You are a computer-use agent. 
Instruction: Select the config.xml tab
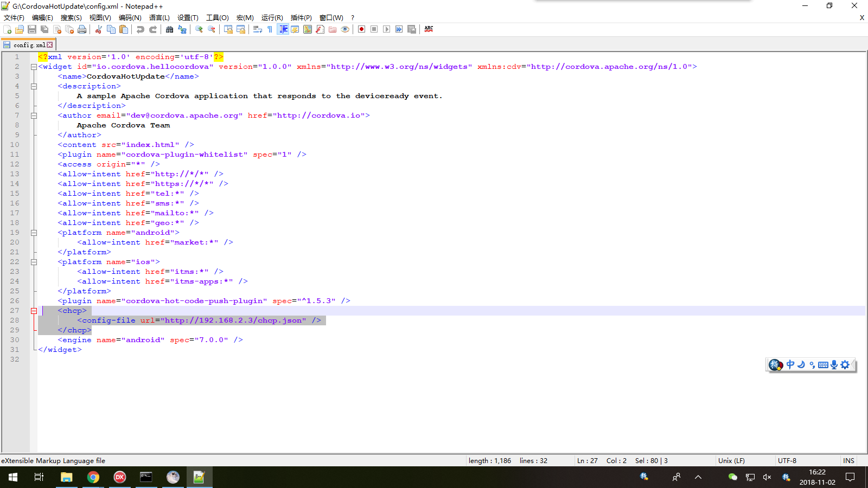tap(28, 45)
